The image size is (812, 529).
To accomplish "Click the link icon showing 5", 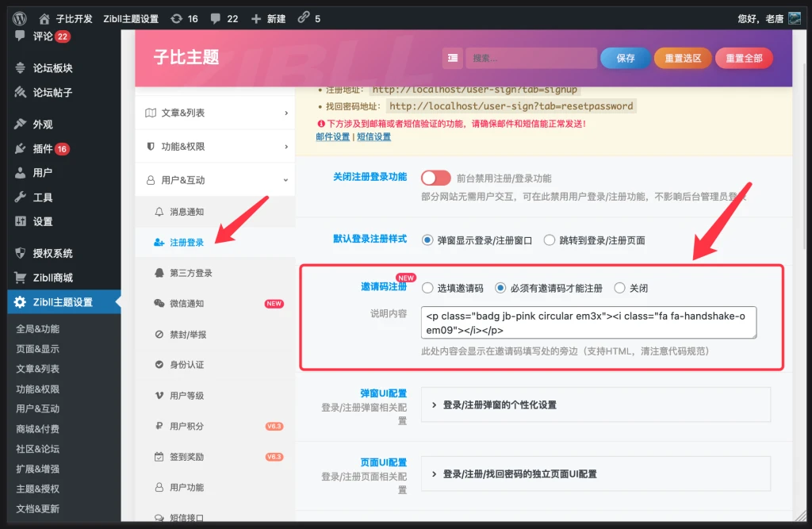I will (303, 18).
